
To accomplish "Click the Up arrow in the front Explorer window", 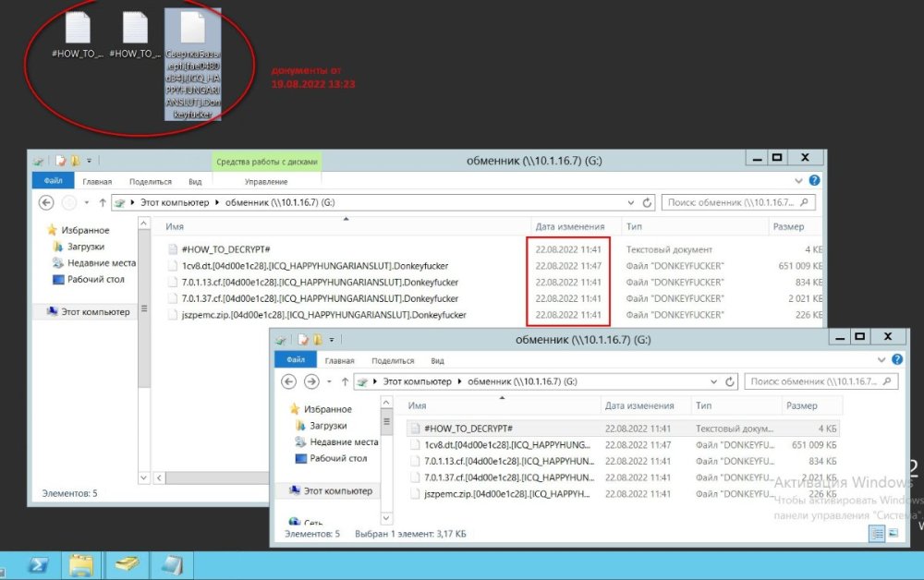I will tap(345, 381).
